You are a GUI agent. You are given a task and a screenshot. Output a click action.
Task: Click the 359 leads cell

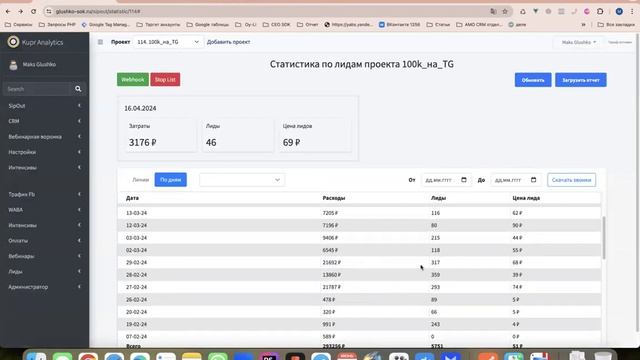pos(436,275)
